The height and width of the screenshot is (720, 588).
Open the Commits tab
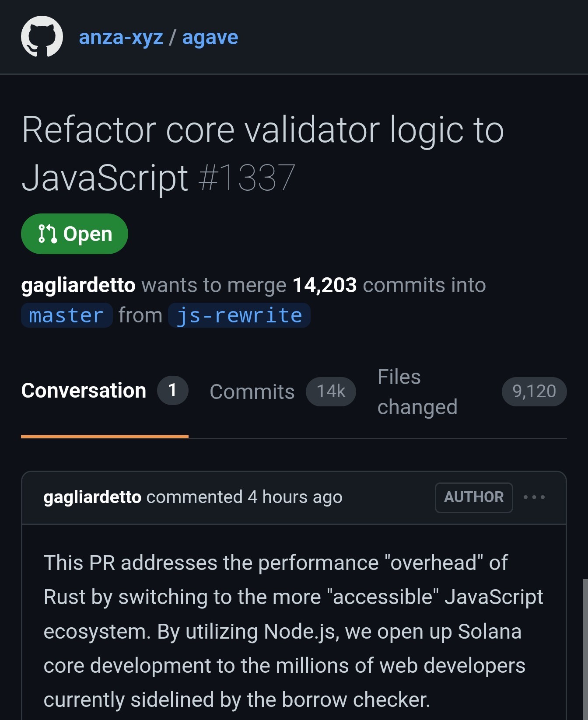[x=252, y=392]
